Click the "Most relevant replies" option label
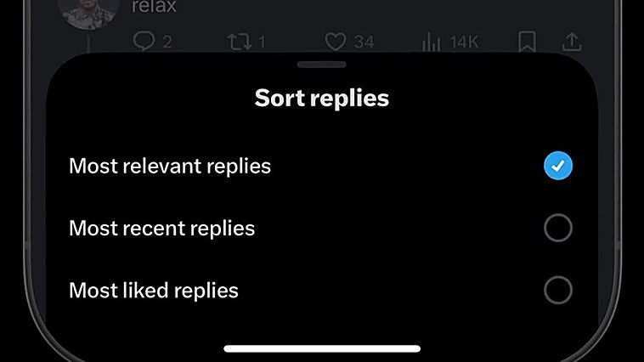644x362 pixels. point(170,166)
